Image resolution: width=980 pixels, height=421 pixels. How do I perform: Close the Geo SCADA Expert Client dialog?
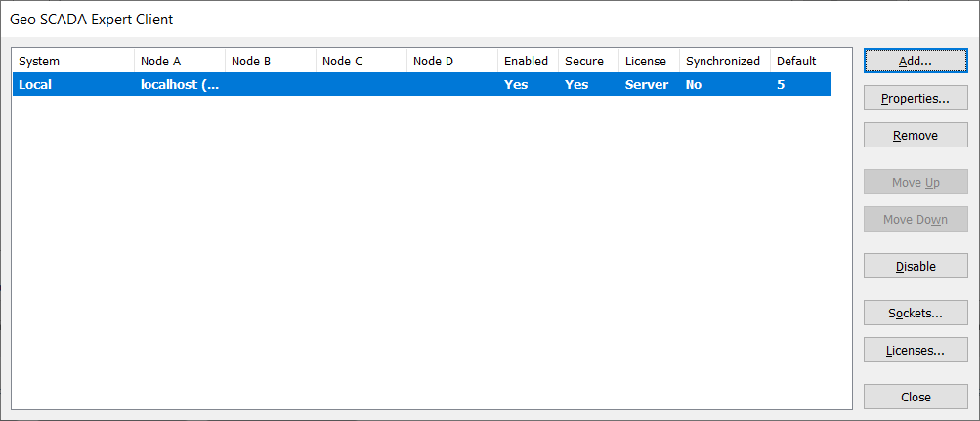[916, 397]
